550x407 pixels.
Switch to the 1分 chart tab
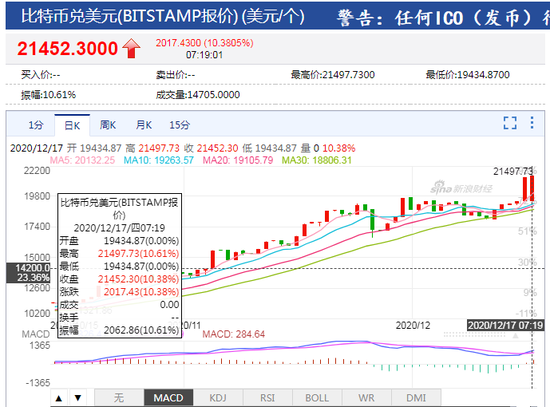[x=35, y=125]
